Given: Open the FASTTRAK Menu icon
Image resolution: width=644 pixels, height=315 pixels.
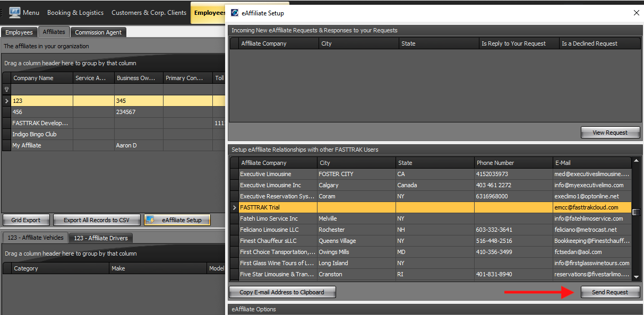Looking at the screenshot, I should (x=14, y=12).
